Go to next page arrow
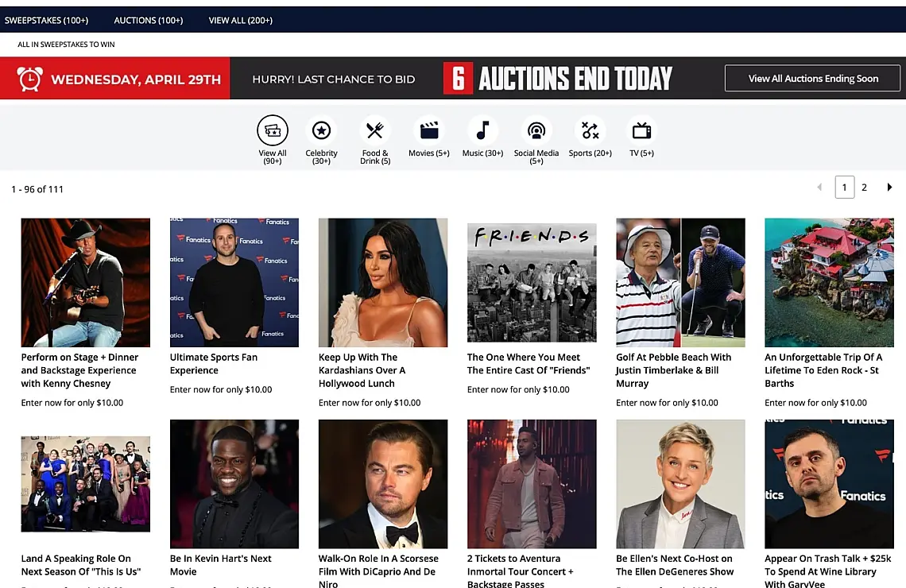 (x=889, y=188)
